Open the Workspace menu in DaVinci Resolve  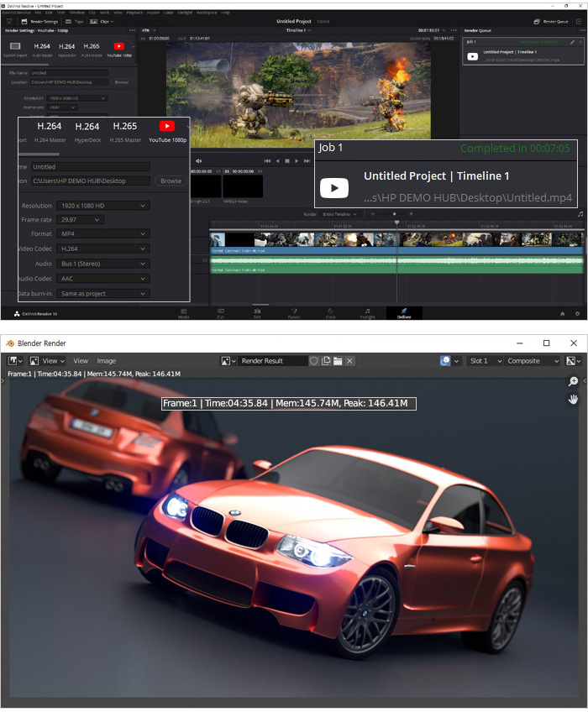click(x=207, y=13)
